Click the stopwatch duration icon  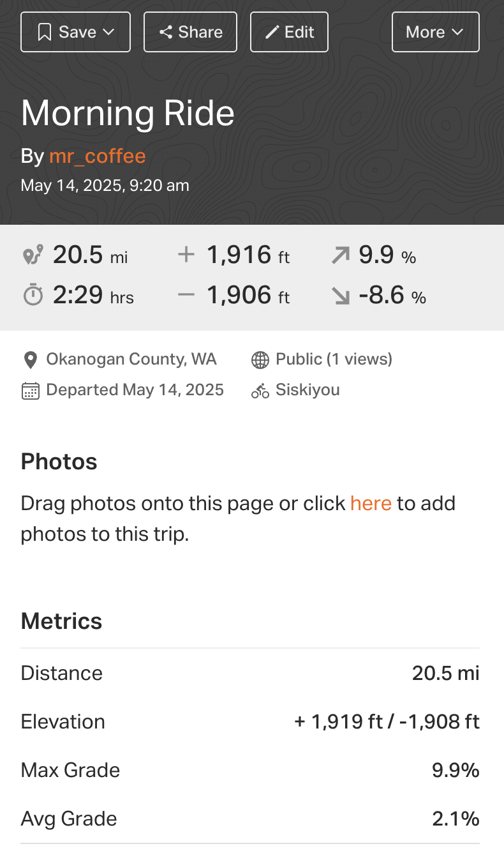coord(33,296)
